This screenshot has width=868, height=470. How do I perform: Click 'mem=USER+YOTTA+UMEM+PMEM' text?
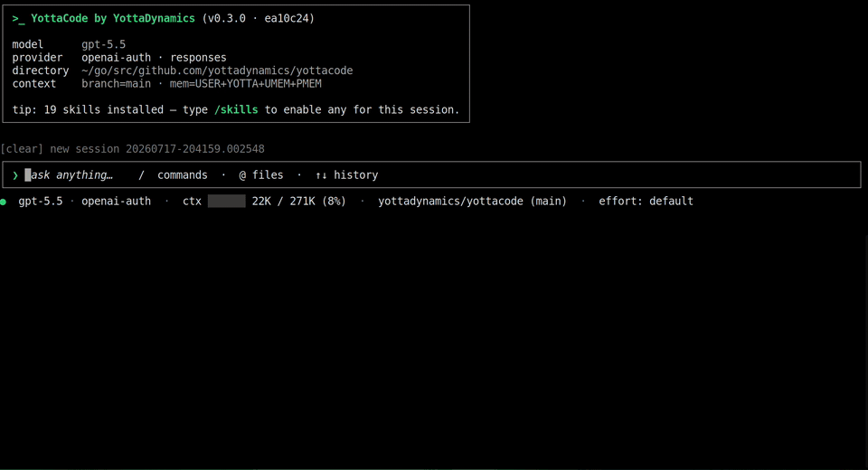(245, 83)
